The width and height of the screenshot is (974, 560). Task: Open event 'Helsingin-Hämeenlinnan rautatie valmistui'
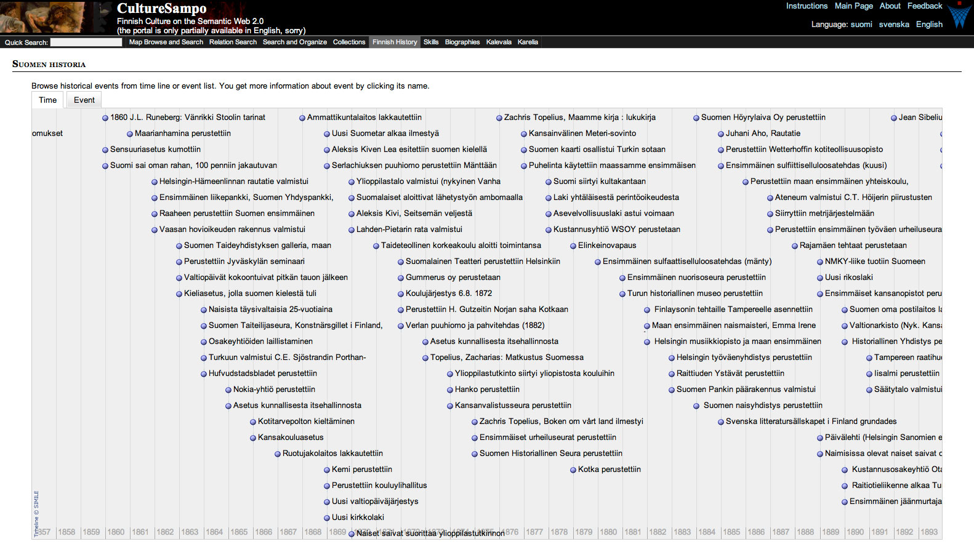pyautogui.click(x=234, y=182)
